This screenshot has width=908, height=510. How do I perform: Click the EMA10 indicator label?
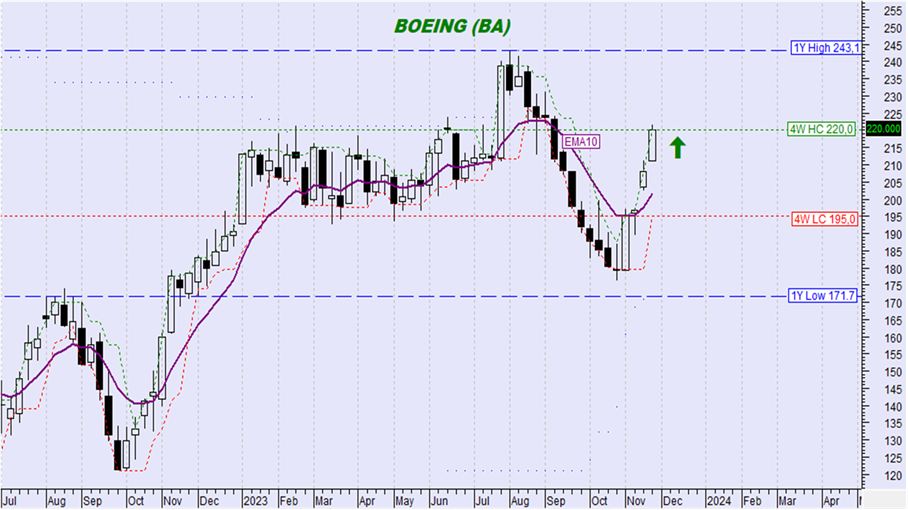click(581, 142)
